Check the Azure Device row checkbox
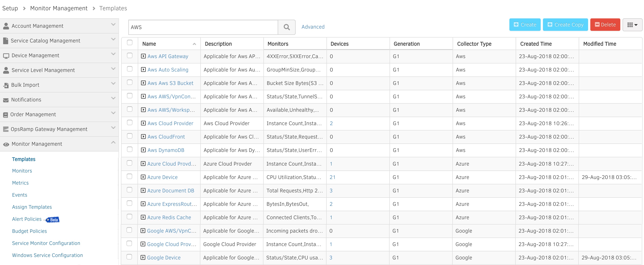The width and height of the screenshot is (644, 265). click(129, 177)
